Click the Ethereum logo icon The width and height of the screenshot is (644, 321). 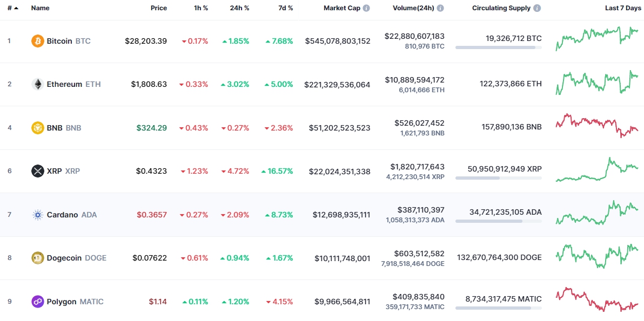[x=37, y=85]
